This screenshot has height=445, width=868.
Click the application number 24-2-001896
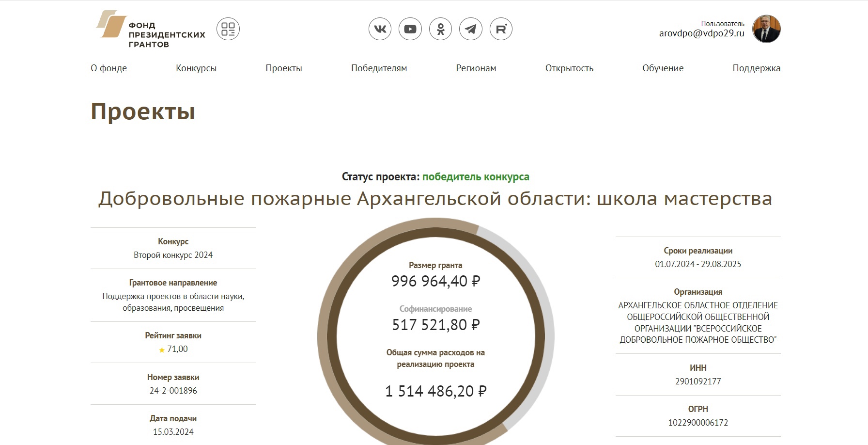click(173, 391)
